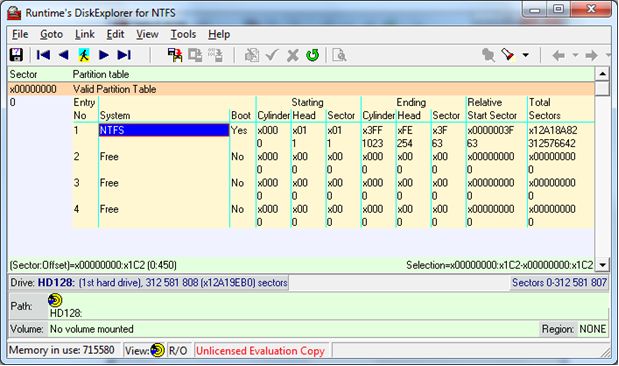Click the x3F ending sector value
619x366 pixels.
point(440,130)
